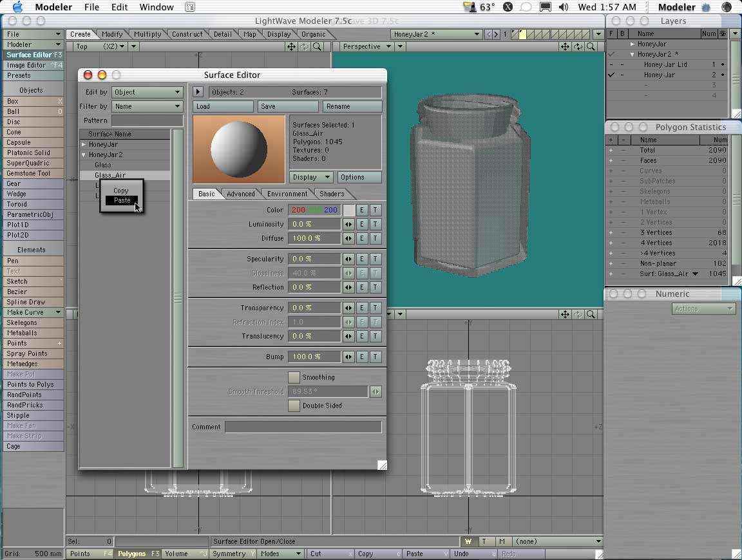Click the previous object arrow beside HoneyJar2
The height and width of the screenshot is (560, 742).
pos(489,34)
